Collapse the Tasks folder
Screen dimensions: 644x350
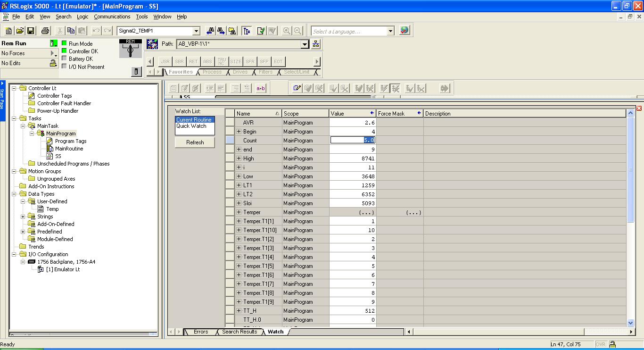pos(14,118)
